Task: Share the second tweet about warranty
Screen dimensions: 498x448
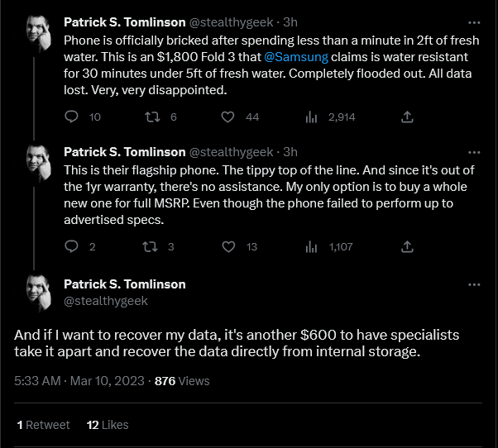Action: (407, 246)
